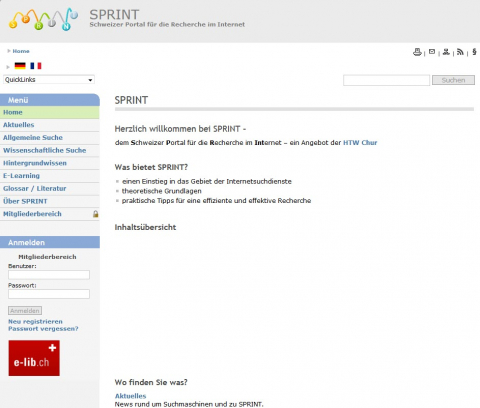
Task: Open the sitemap icon in top toolbar
Action: point(446,52)
